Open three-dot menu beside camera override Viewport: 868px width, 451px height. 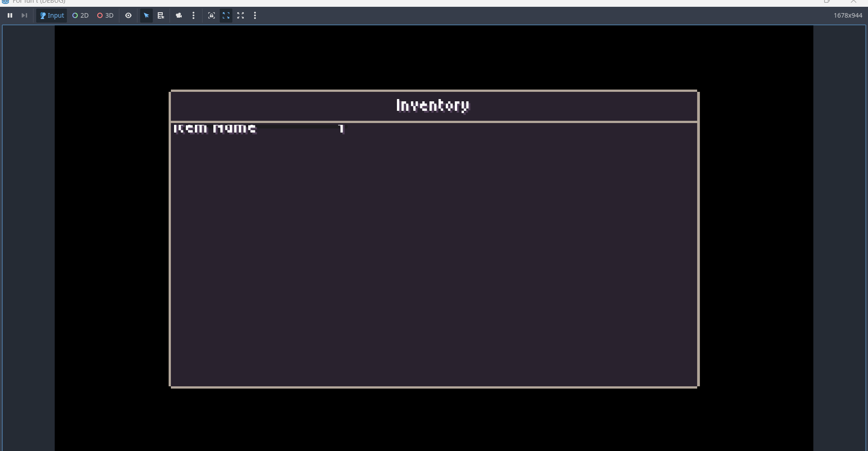tap(193, 15)
